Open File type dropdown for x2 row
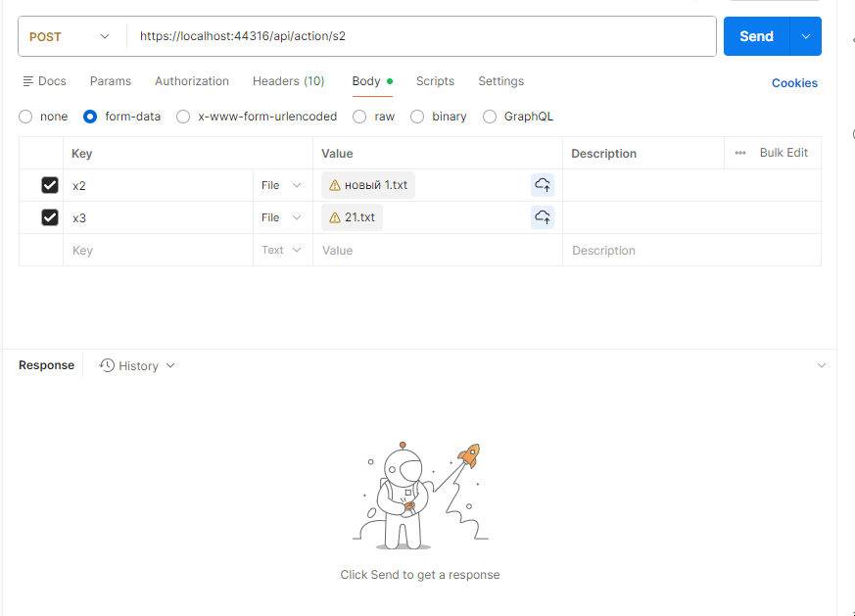This screenshot has width=855, height=616. 282,185
